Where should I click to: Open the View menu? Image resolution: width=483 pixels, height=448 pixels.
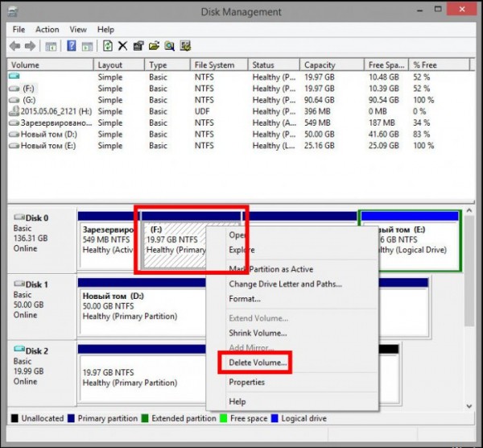click(x=78, y=30)
